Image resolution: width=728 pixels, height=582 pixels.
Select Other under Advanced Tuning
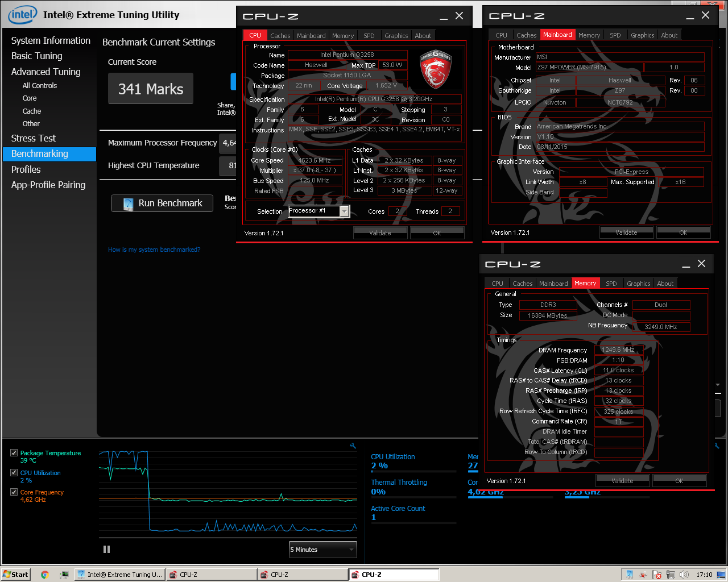click(31, 124)
